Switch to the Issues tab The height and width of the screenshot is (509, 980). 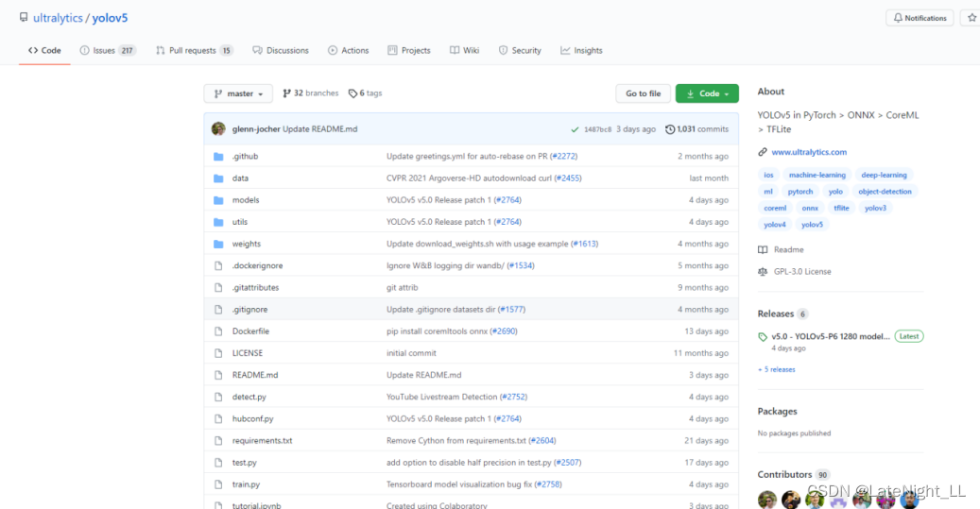pyautogui.click(x=108, y=51)
